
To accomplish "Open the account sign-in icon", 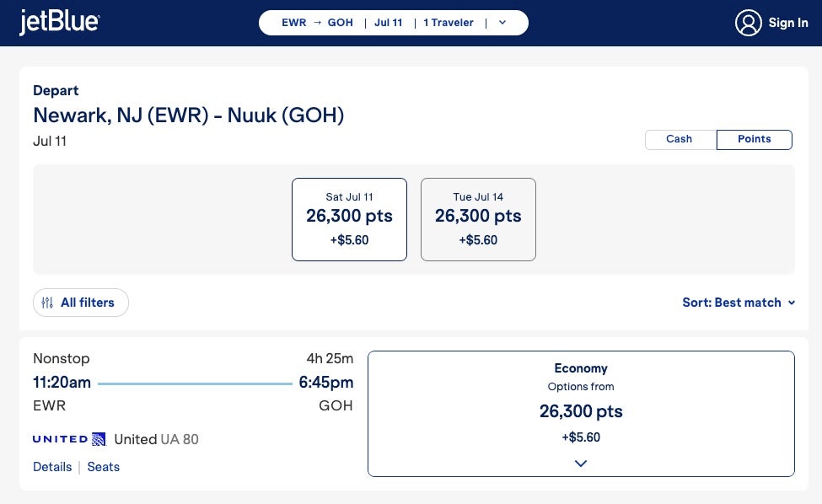I will (748, 23).
